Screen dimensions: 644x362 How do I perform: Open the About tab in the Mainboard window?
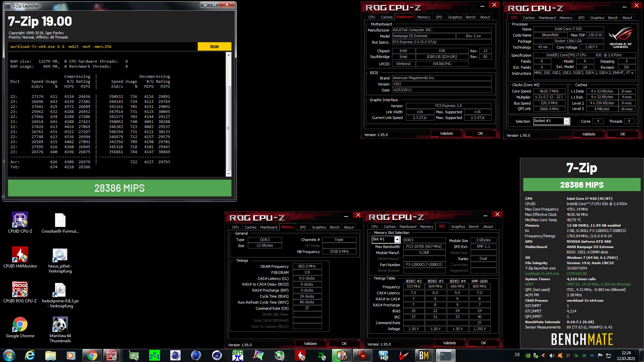point(485,17)
